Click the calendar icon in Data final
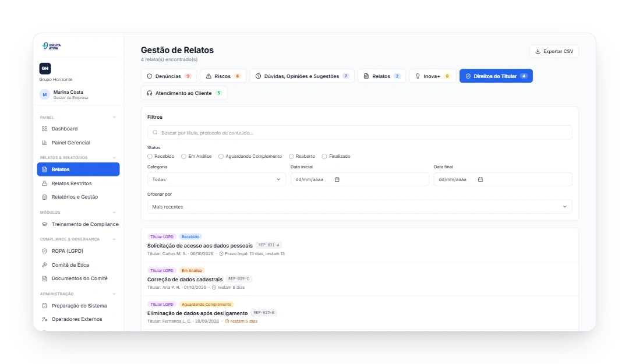 click(480, 179)
